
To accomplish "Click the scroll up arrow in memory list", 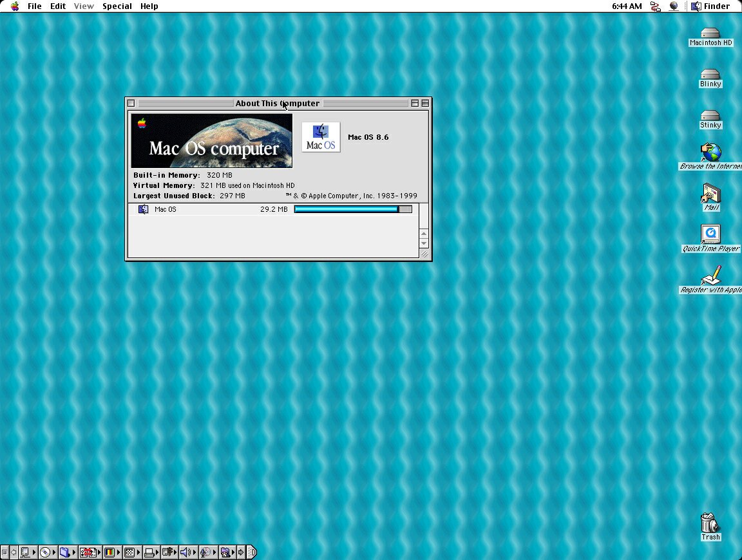I will [424, 234].
